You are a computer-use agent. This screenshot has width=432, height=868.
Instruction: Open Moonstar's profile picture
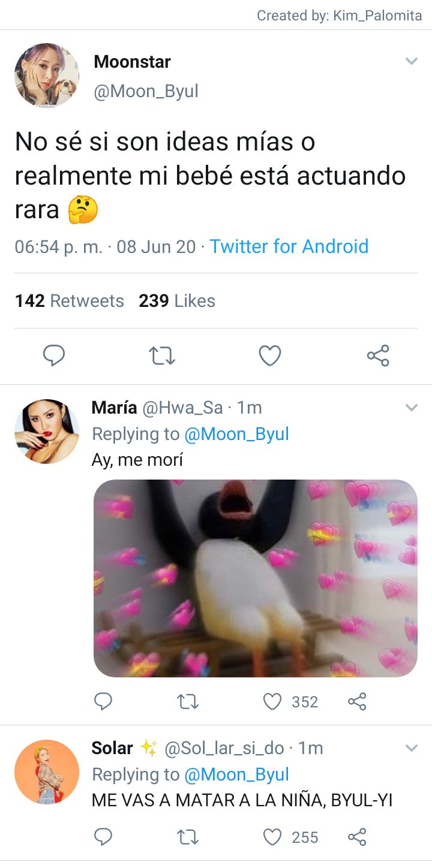point(47,76)
